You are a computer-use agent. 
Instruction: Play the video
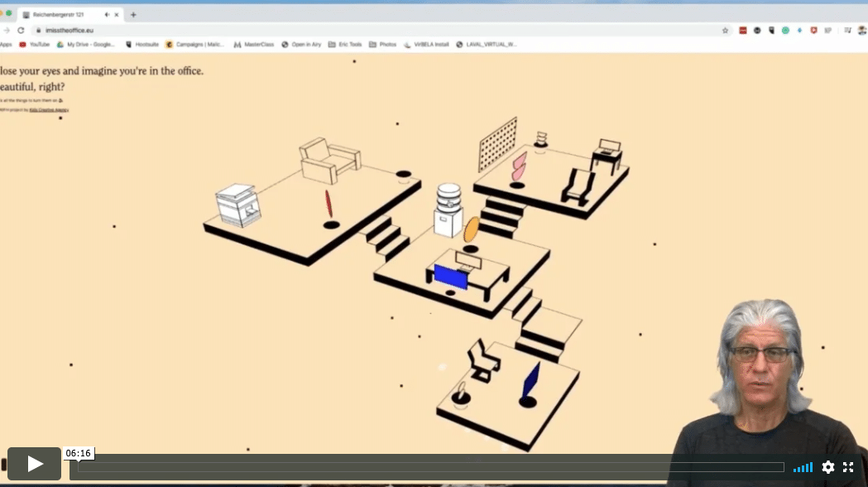tap(34, 463)
